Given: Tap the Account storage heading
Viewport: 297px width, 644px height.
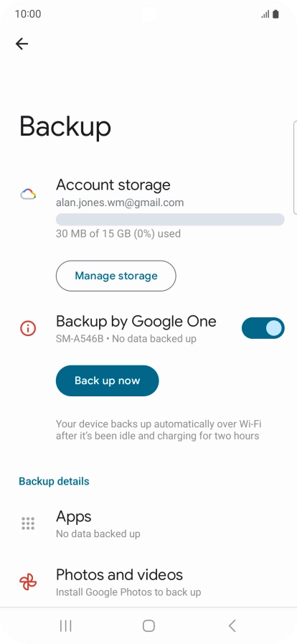Looking at the screenshot, I should click(113, 185).
